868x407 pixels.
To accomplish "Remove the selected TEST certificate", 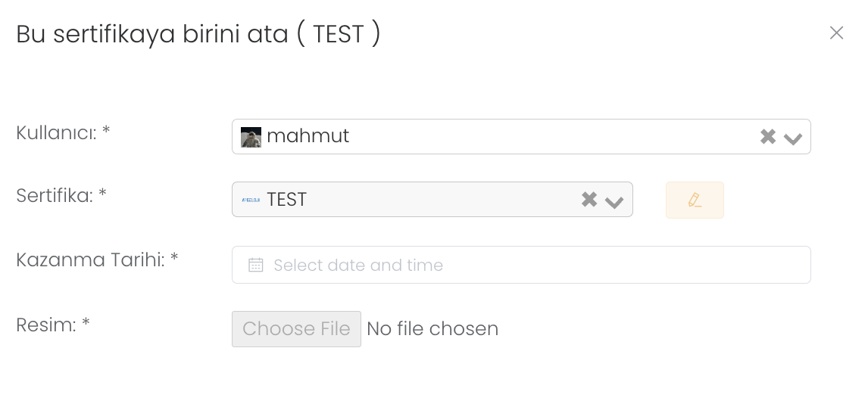I will [x=589, y=200].
